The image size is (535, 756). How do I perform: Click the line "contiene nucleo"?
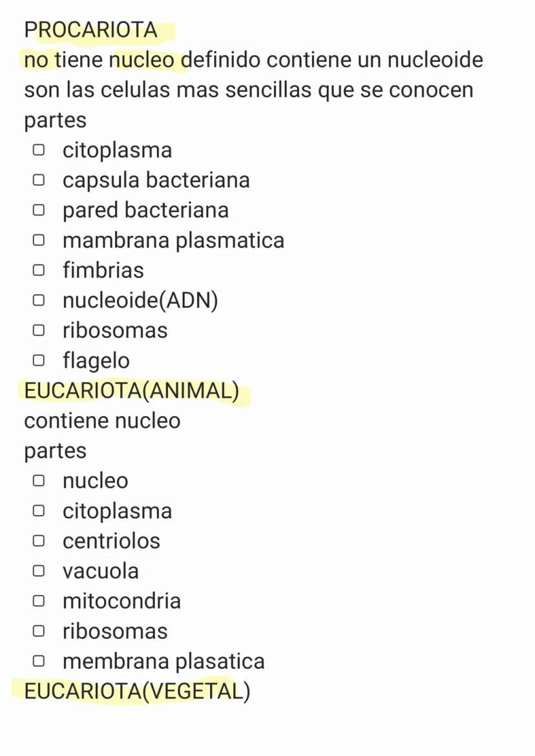pos(102,421)
